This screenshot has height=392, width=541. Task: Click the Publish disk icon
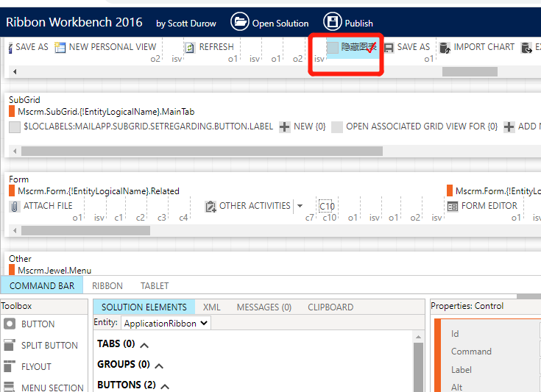tap(332, 22)
